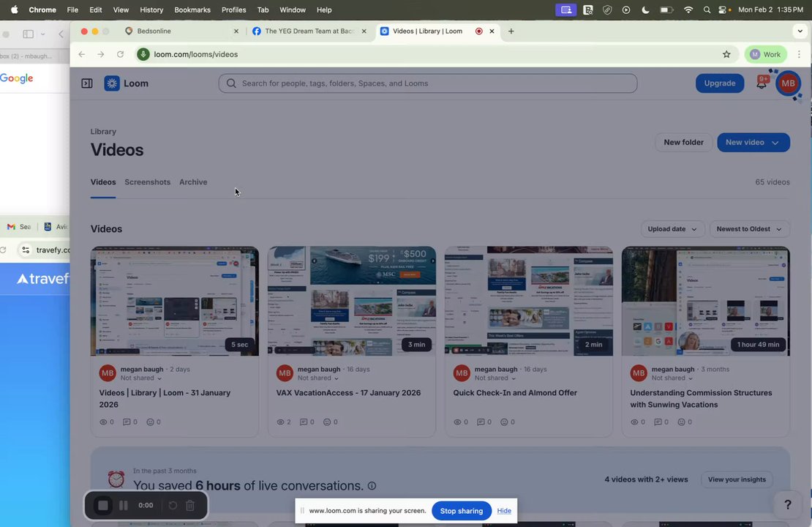Viewport: 812px width, 527px height.
Task: Open macOS Spotlight search icon
Action: [x=707, y=10]
